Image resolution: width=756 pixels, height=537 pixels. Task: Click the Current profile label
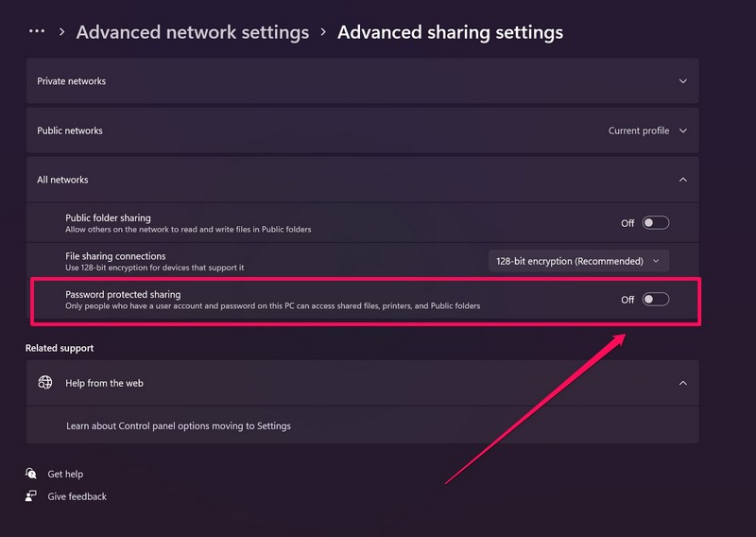(638, 130)
